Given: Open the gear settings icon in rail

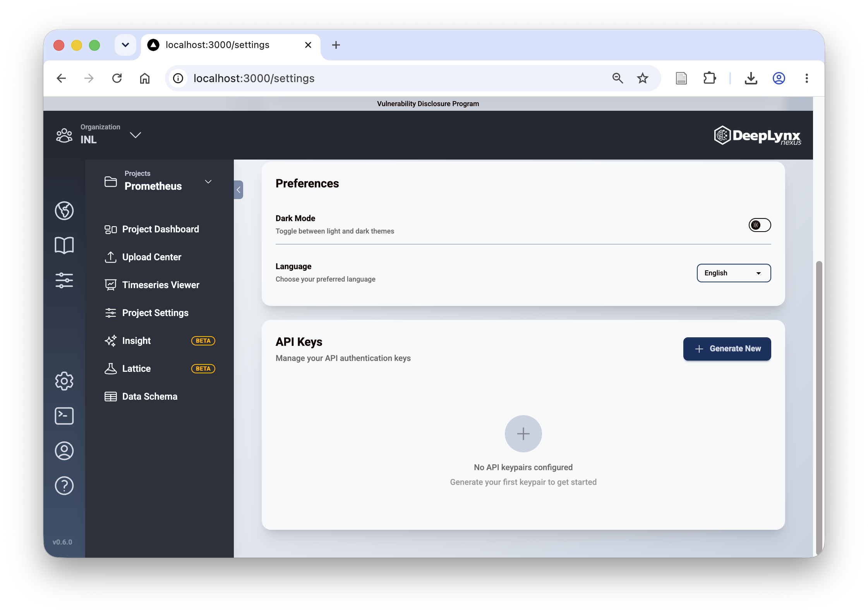Looking at the screenshot, I should tap(64, 381).
